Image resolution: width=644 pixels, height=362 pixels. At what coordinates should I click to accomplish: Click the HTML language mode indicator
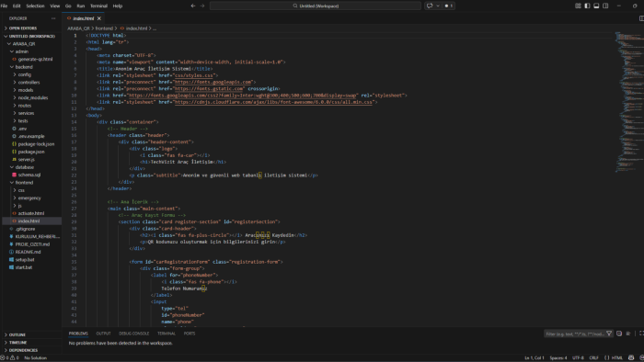click(617, 358)
